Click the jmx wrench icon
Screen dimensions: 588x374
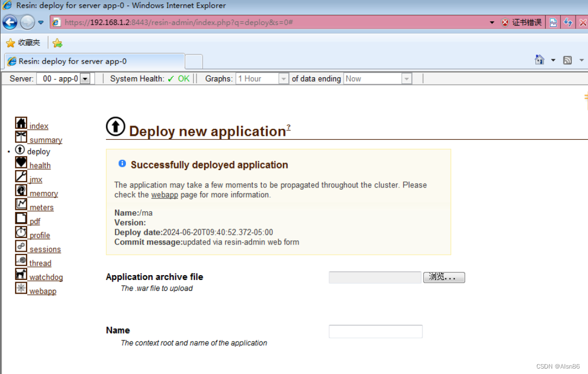21,176
